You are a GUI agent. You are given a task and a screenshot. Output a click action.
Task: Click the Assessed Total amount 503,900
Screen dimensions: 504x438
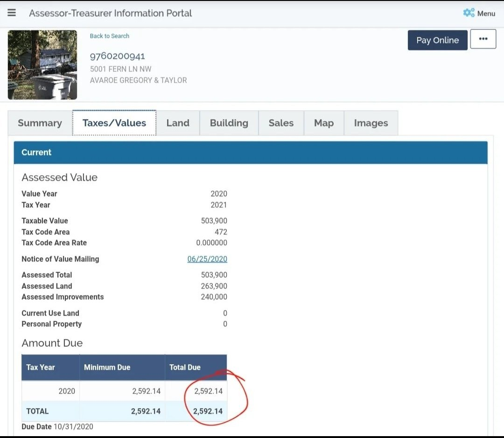214,275
